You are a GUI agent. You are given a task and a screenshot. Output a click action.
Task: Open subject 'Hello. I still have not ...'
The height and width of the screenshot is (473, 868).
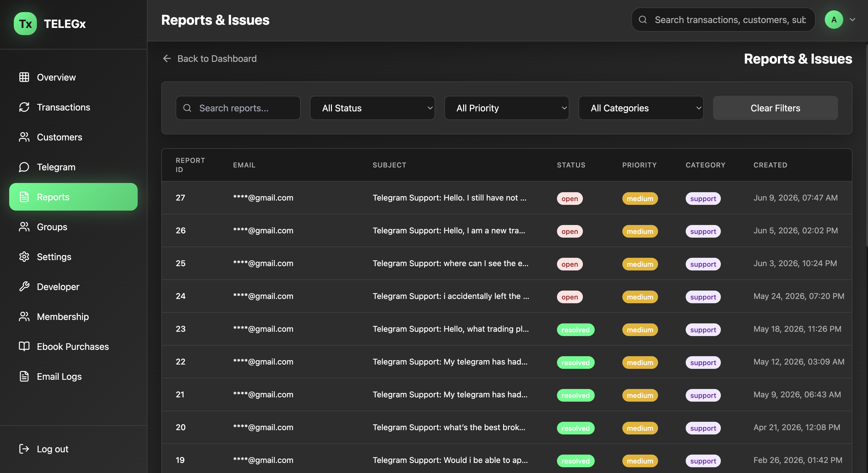[450, 198]
